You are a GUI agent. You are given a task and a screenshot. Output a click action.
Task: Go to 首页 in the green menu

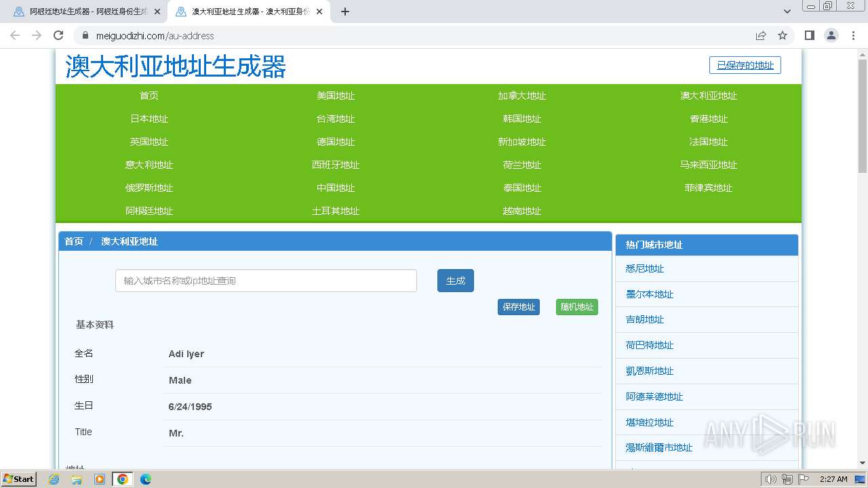(x=149, y=96)
